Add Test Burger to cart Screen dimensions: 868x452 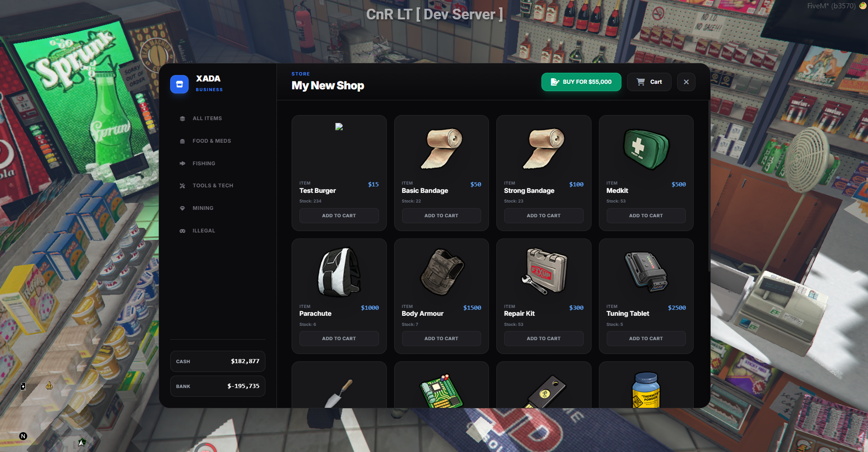click(x=339, y=215)
